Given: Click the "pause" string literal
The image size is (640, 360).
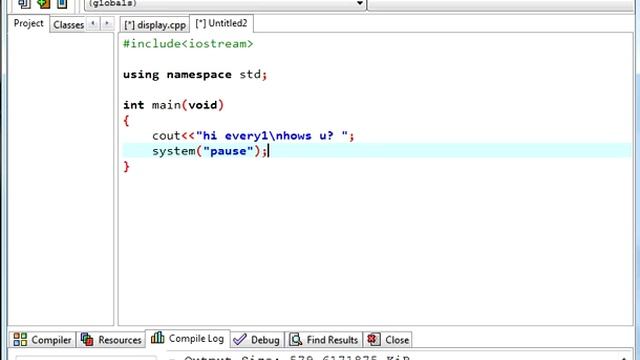Looking at the screenshot, I should 228,151.
